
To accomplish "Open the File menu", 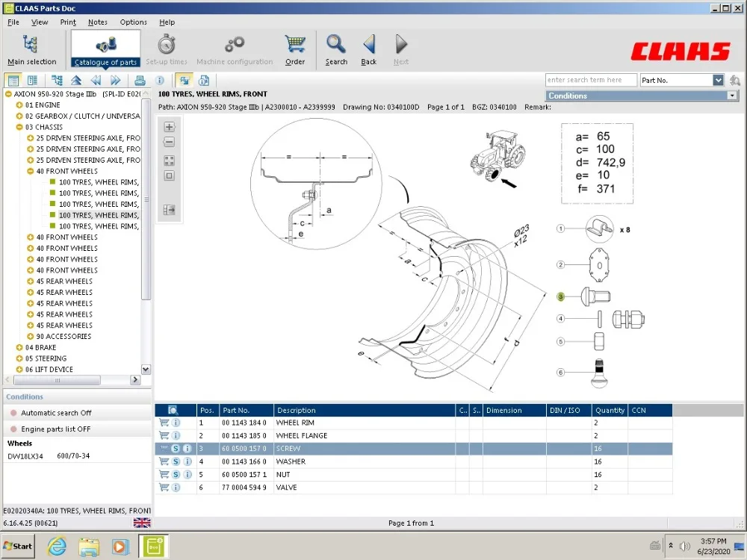I will tap(13, 22).
